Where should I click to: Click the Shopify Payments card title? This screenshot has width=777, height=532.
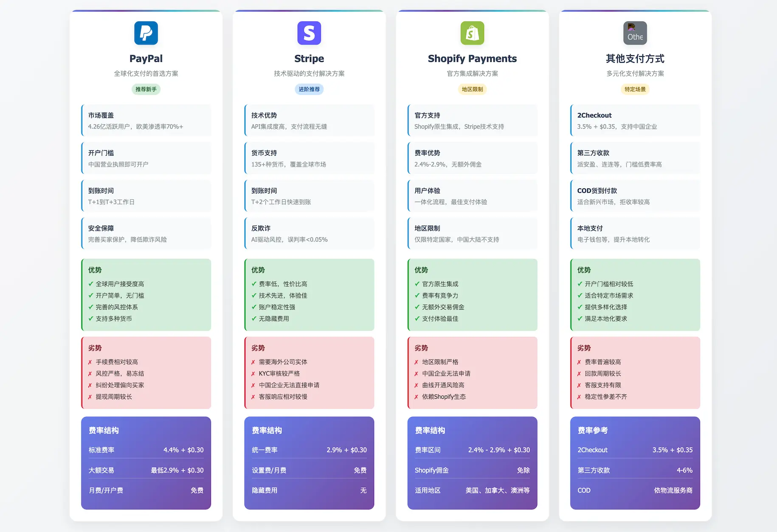point(472,59)
